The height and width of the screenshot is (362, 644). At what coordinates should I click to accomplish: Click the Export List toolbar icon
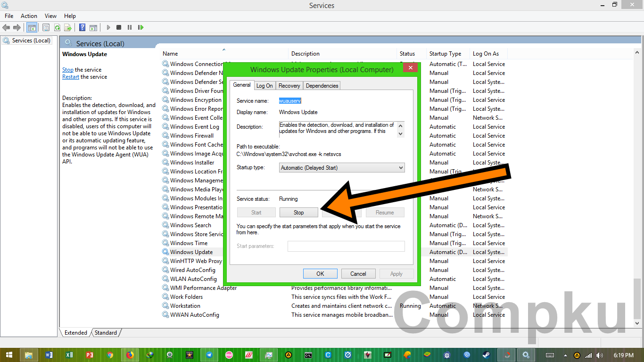68,27
